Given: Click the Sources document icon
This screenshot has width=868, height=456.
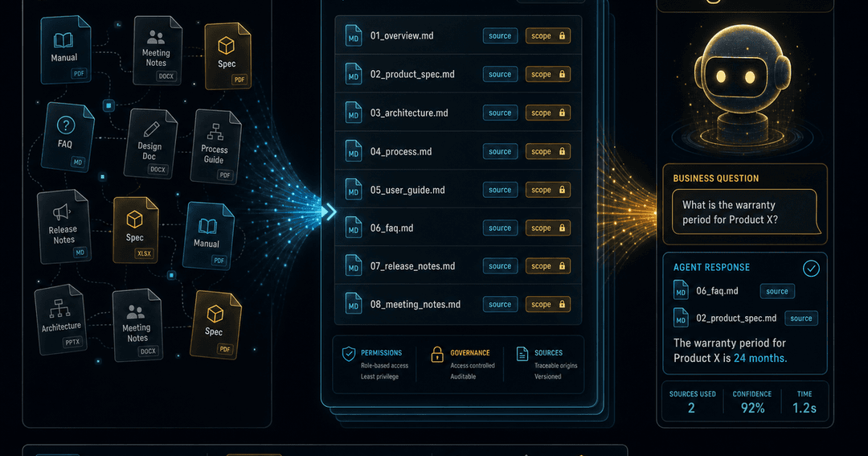Looking at the screenshot, I should click(522, 354).
